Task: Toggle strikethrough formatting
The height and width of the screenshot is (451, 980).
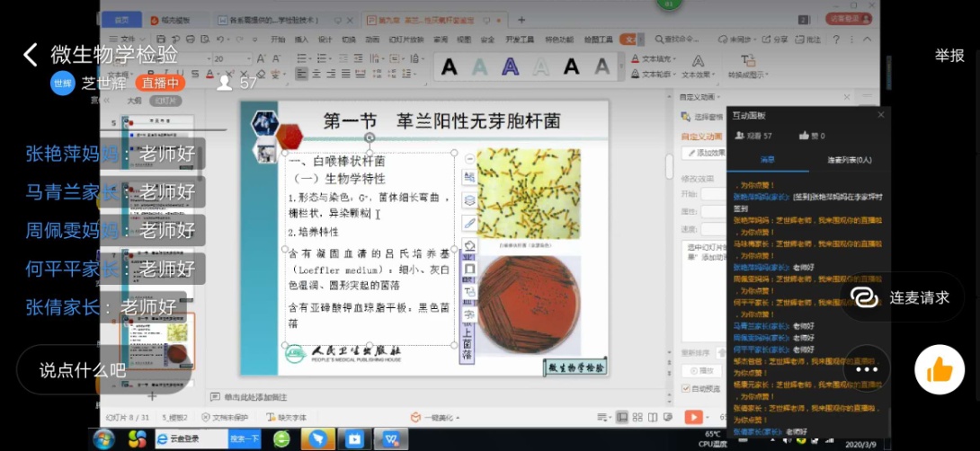Action: tap(195, 74)
